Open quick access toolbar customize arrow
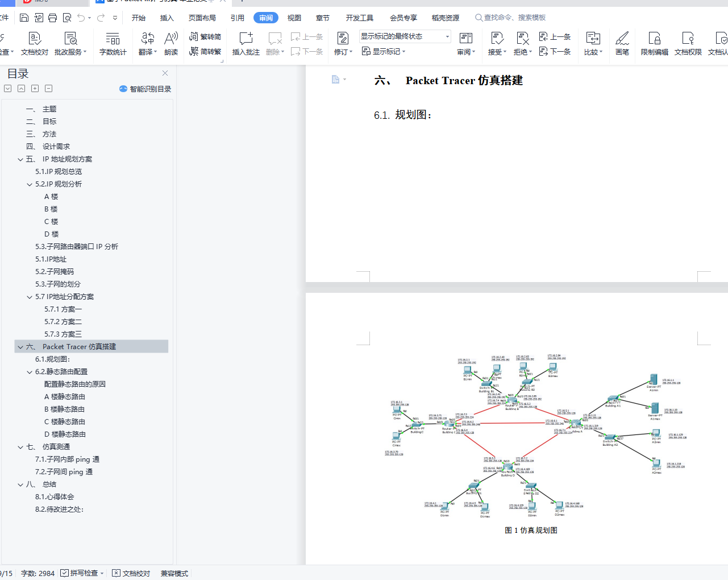The height and width of the screenshot is (580, 728). click(115, 18)
